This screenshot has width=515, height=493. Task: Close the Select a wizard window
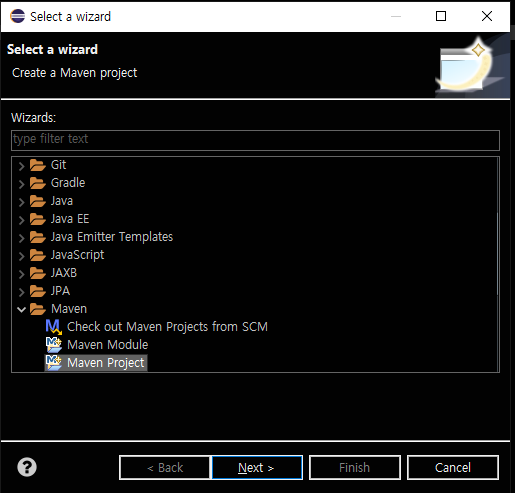[x=487, y=16]
